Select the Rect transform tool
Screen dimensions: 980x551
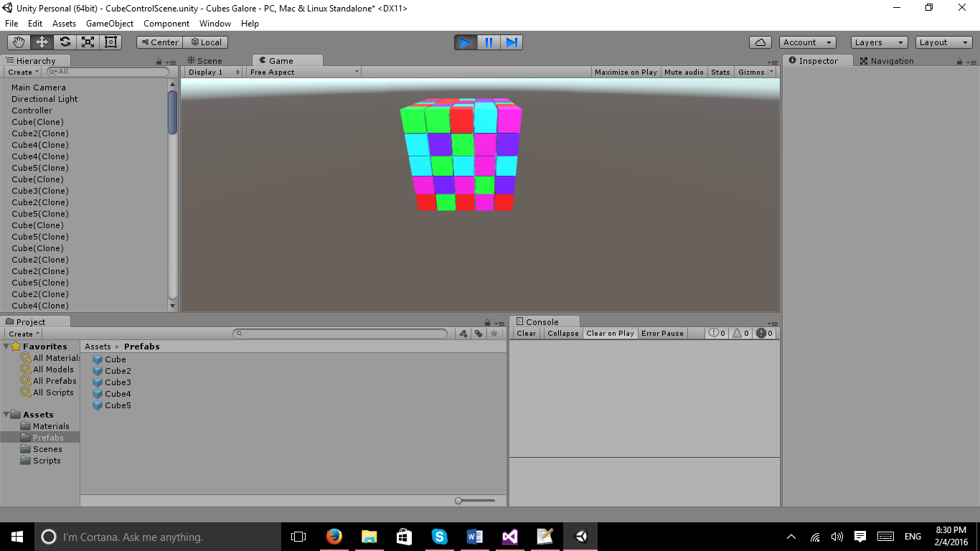(110, 42)
